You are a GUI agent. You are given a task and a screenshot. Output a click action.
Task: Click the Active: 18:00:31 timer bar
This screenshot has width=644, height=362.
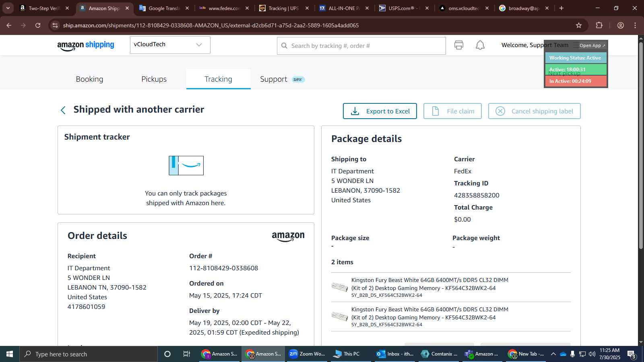click(576, 70)
